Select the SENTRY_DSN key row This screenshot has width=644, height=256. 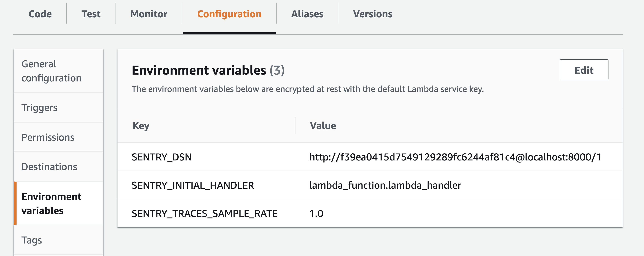tap(162, 157)
